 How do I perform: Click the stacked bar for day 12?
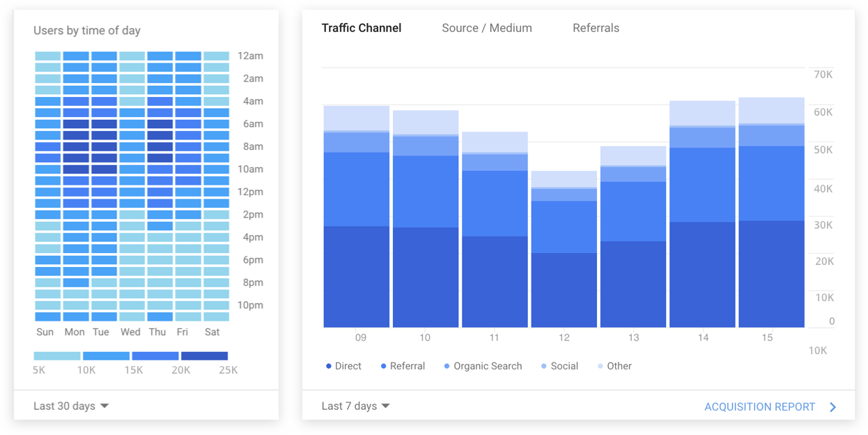click(x=564, y=265)
